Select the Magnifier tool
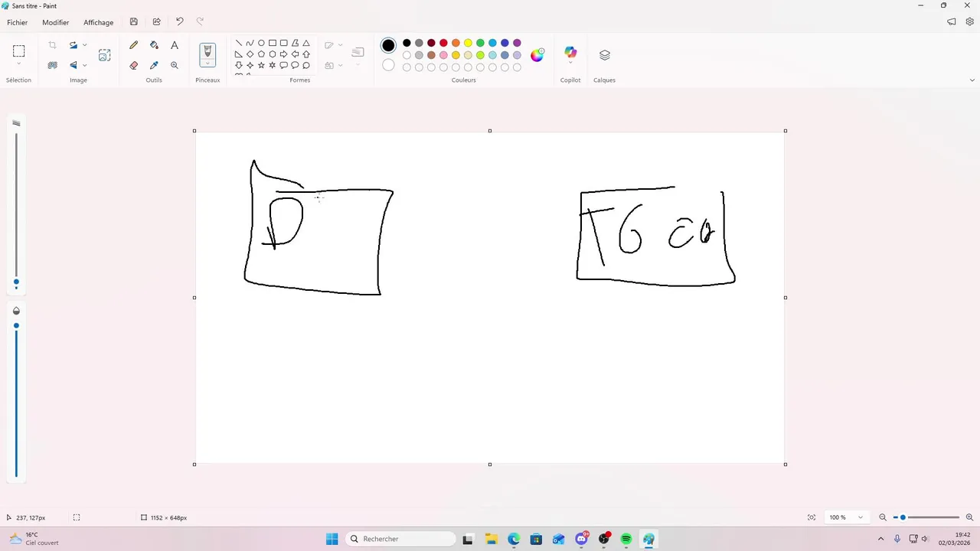 coord(175,65)
